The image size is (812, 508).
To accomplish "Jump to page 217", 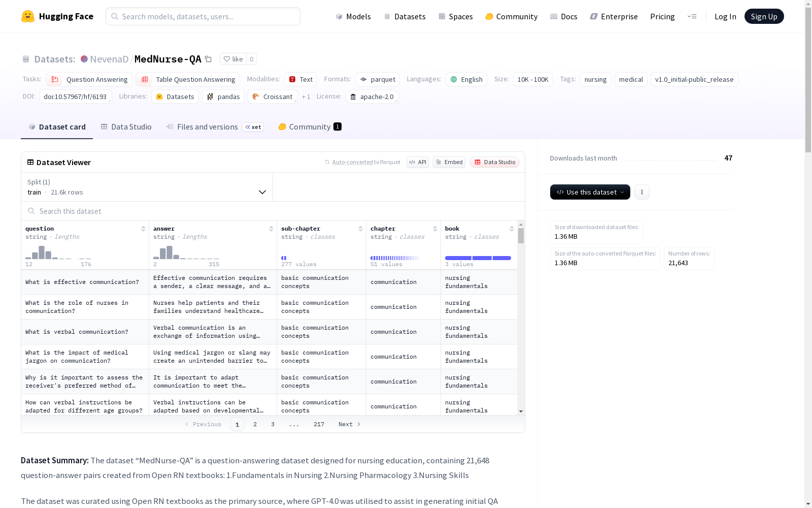I will [x=319, y=424].
